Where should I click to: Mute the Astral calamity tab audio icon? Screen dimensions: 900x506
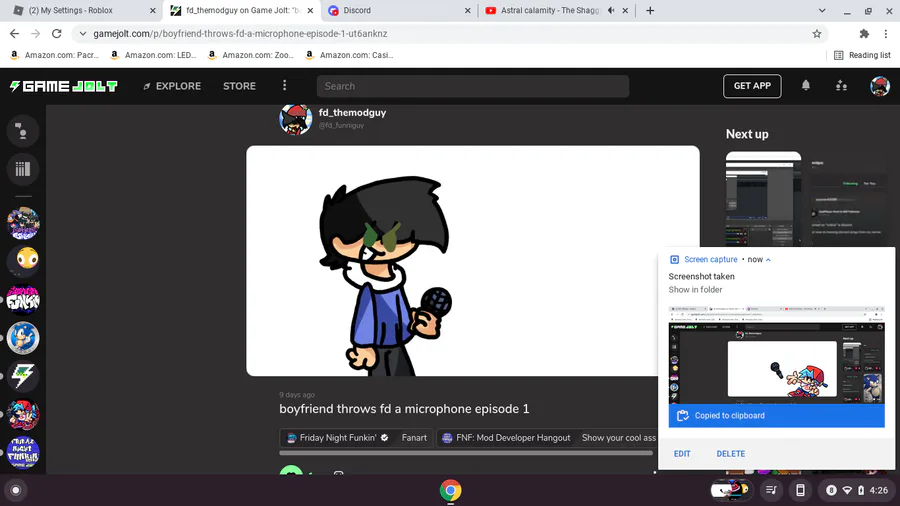611,10
